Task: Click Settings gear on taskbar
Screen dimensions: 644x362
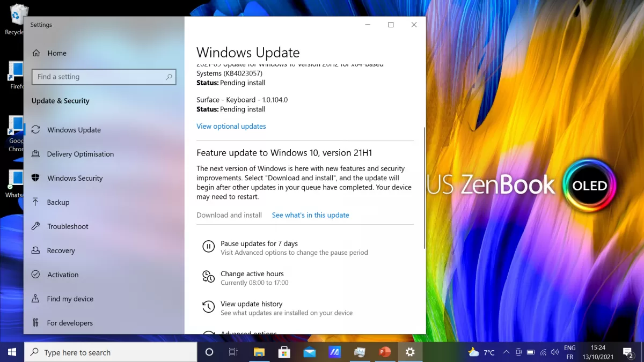Action: (410, 352)
